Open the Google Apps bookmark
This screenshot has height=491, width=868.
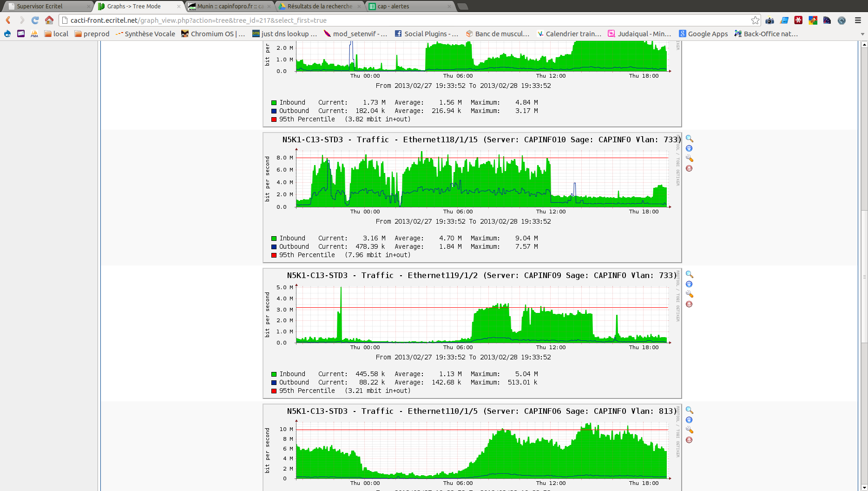point(704,33)
